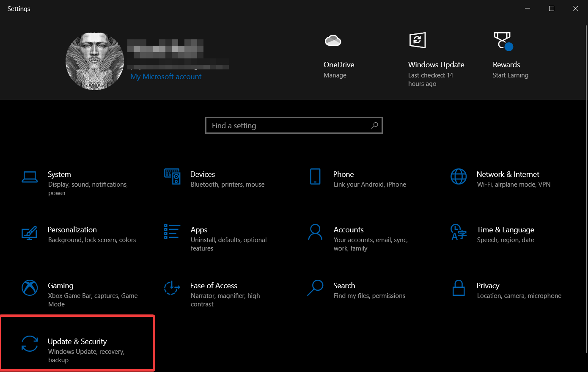Screen dimensions: 588x372
Task: Click the user profile picture
Action: [95, 61]
